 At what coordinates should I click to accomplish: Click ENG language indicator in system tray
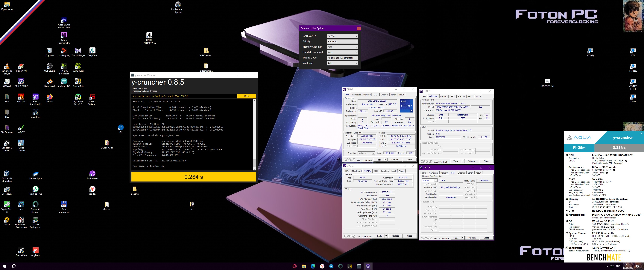618,266
